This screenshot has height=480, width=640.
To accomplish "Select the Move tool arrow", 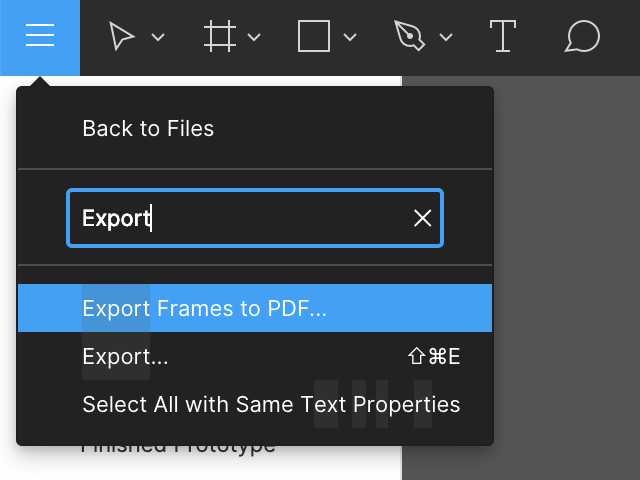I will [122, 37].
